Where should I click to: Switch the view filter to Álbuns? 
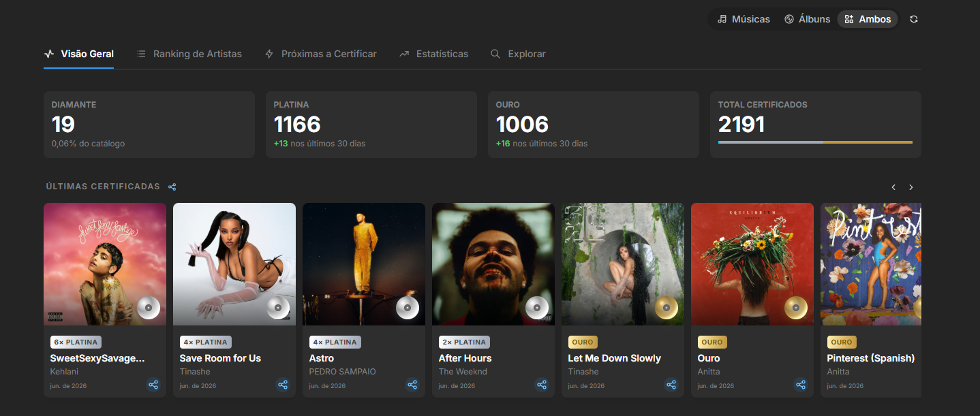[807, 19]
